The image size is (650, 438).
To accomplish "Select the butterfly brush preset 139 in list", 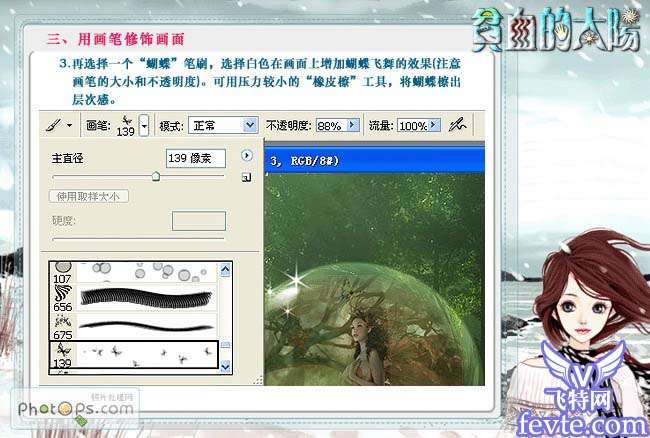I will click(x=134, y=355).
